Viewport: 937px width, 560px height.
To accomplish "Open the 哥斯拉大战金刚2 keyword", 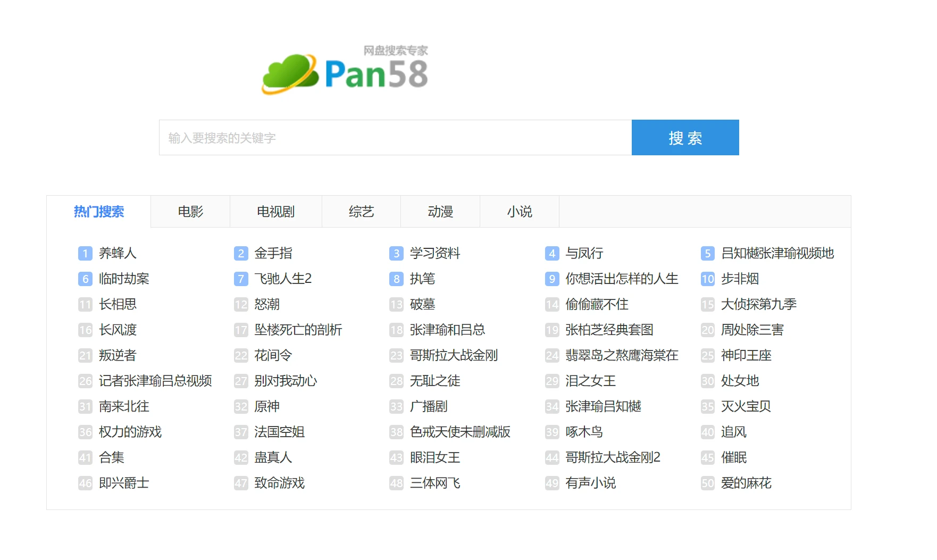I will (613, 457).
